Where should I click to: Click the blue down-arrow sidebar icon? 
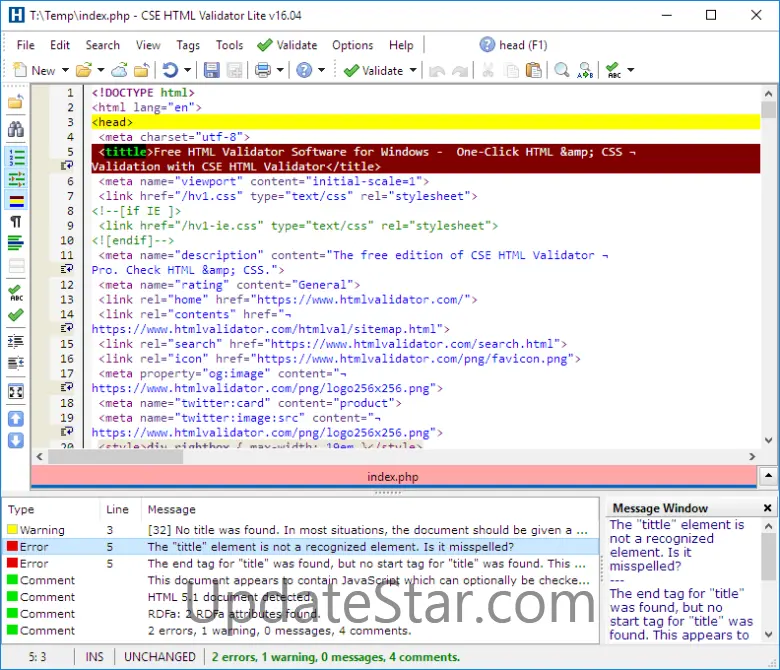coord(16,441)
